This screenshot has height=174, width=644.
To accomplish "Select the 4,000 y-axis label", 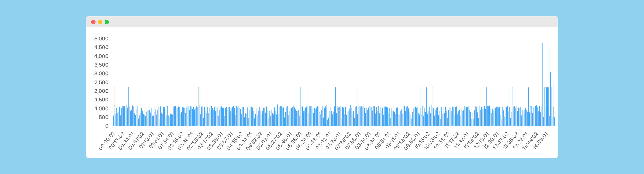I will pos(101,56).
